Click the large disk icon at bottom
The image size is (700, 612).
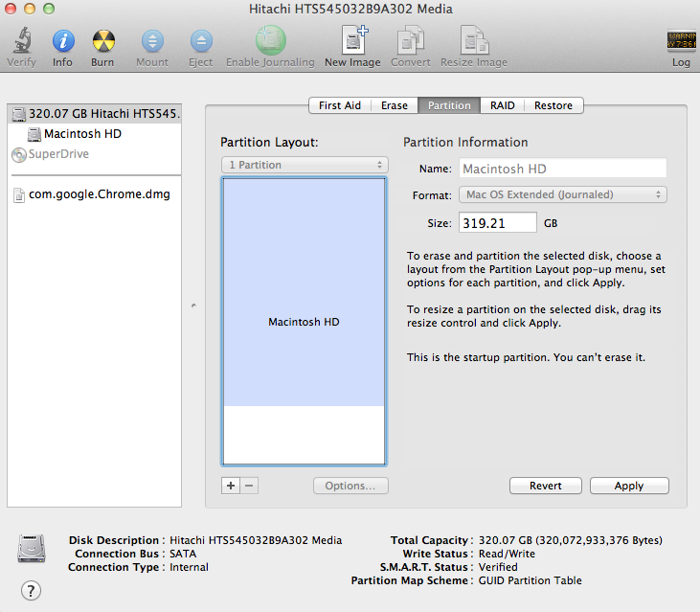click(x=32, y=548)
